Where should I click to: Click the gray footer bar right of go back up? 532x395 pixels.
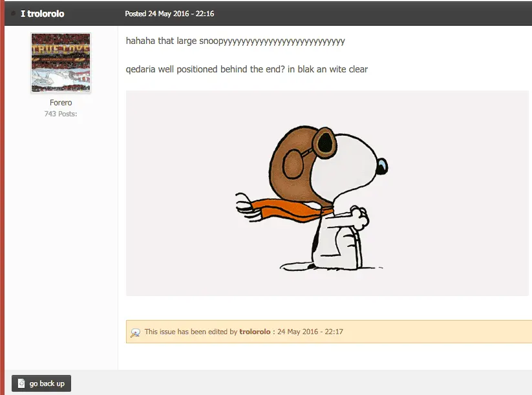(297, 383)
